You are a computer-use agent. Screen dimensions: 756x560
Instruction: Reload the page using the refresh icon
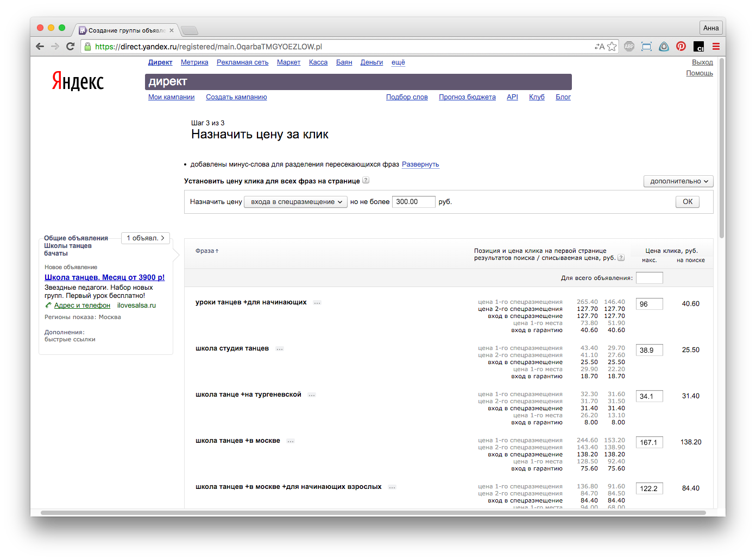[x=70, y=47]
